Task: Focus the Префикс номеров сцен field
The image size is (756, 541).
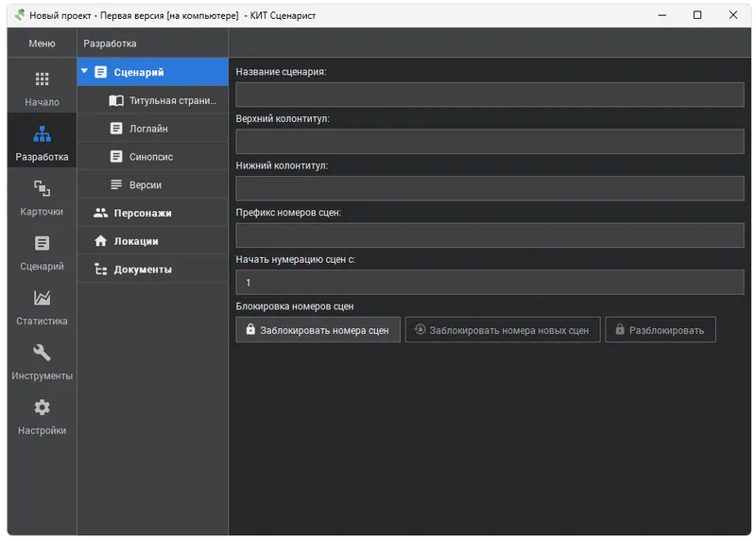Action: (x=490, y=235)
